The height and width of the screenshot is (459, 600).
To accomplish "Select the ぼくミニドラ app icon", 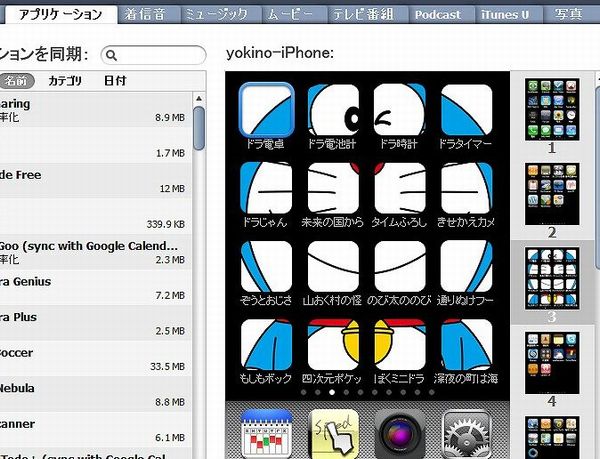I will click(x=399, y=345).
